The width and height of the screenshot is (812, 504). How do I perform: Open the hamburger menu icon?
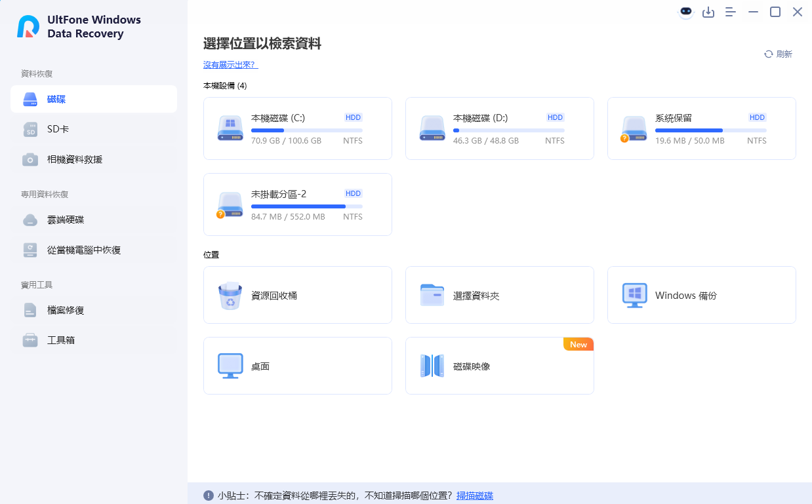click(731, 12)
